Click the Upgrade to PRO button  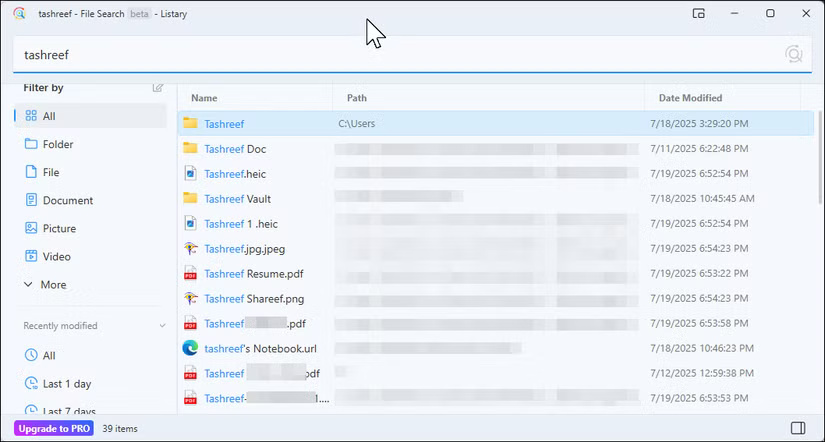click(54, 428)
